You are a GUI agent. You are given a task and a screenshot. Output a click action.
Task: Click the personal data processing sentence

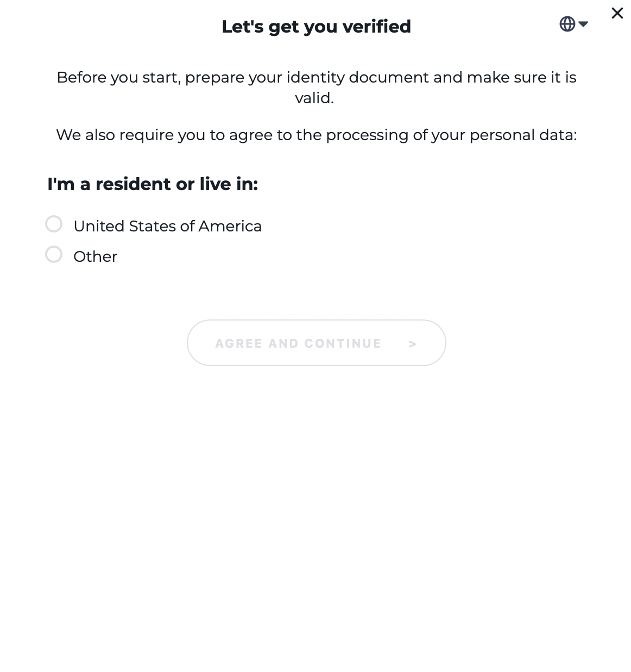coord(316,135)
